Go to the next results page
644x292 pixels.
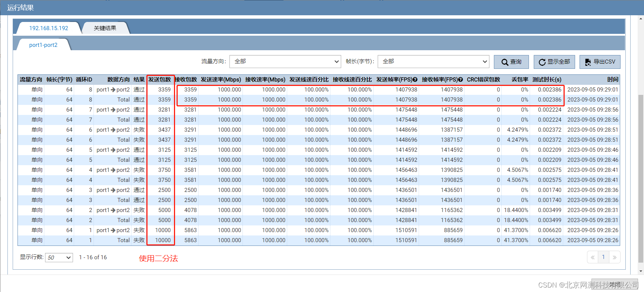[x=615, y=257]
